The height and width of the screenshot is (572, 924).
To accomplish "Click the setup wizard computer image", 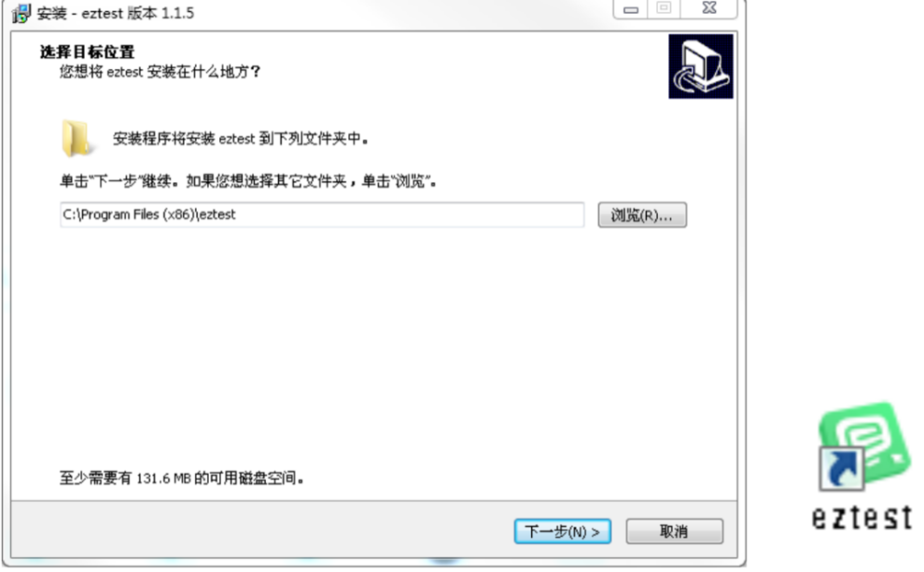I will point(700,66).
